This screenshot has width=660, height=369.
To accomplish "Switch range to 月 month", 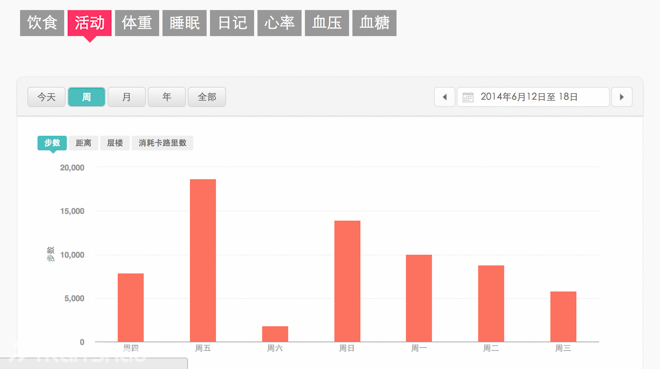I will pos(126,97).
